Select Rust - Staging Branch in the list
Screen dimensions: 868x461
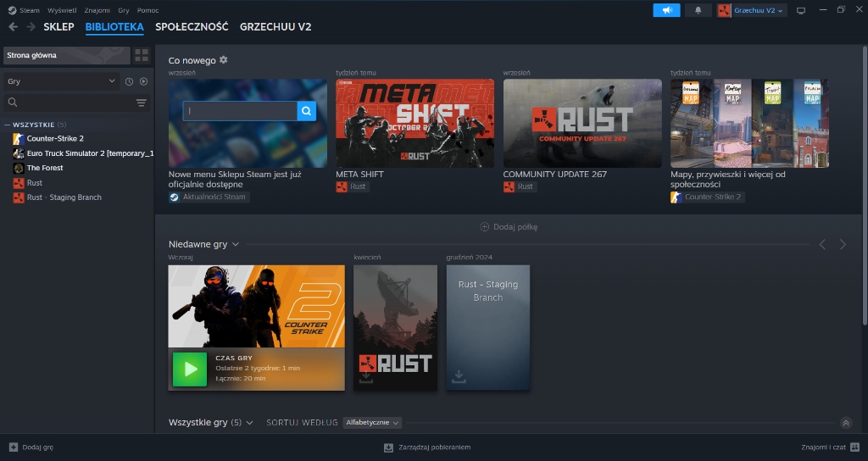click(x=64, y=197)
